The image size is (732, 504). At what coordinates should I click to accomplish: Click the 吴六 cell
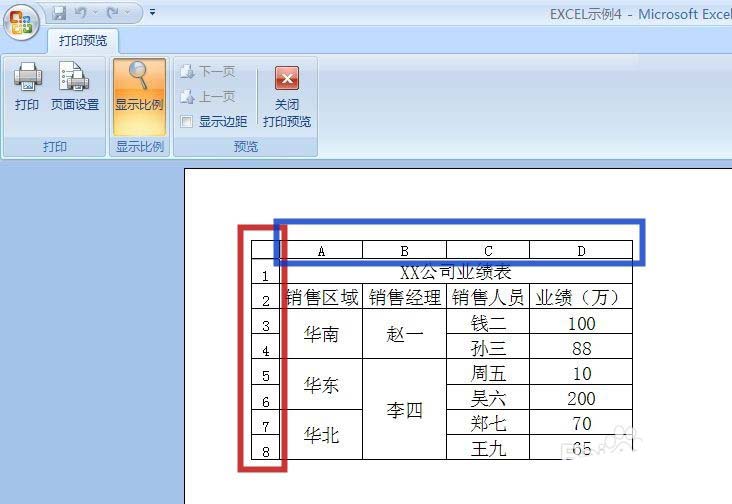pyautogui.click(x=488, y=398)
